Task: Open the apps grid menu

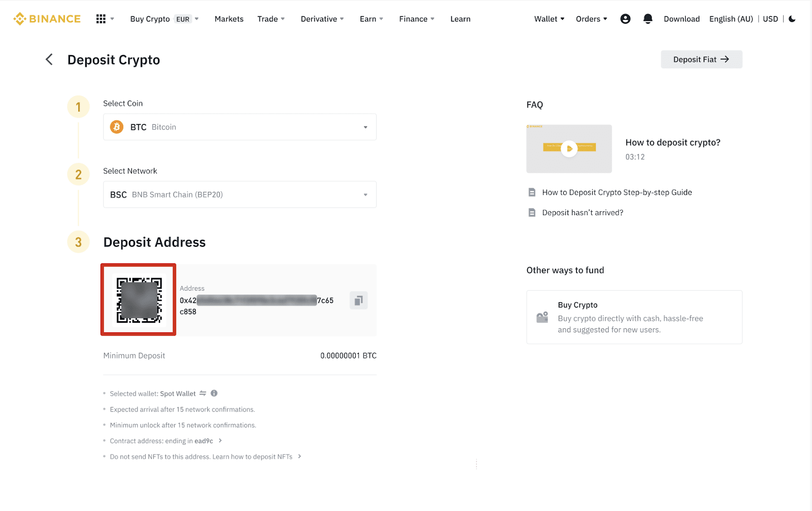Action: [101, 19]
